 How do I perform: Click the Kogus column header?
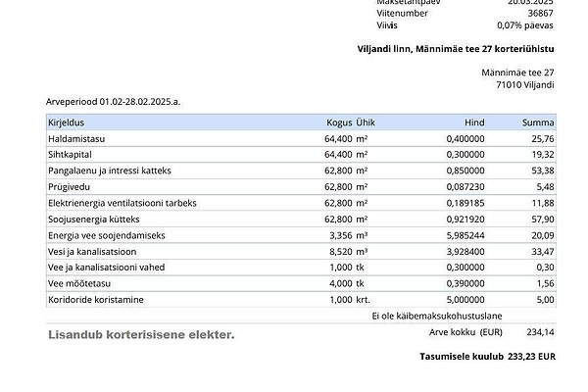(339, 123)
